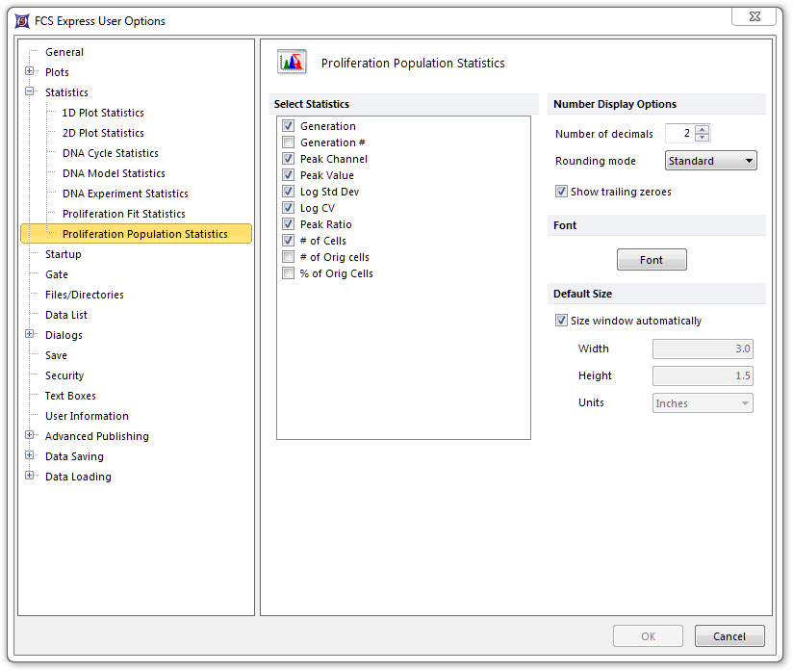Select Proliferation Fit Statistics item
The image size is (793, 672).
tap(123, 214)
